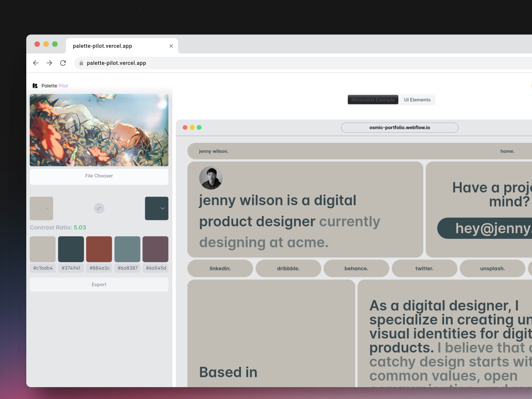532x399 pixels.
Task: Open the dark foreground color dropdown
Action: pos(157,208)
